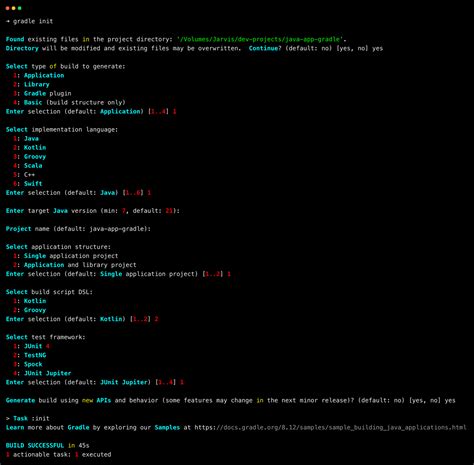Click 'Select application structure:' line

point(58,247)
